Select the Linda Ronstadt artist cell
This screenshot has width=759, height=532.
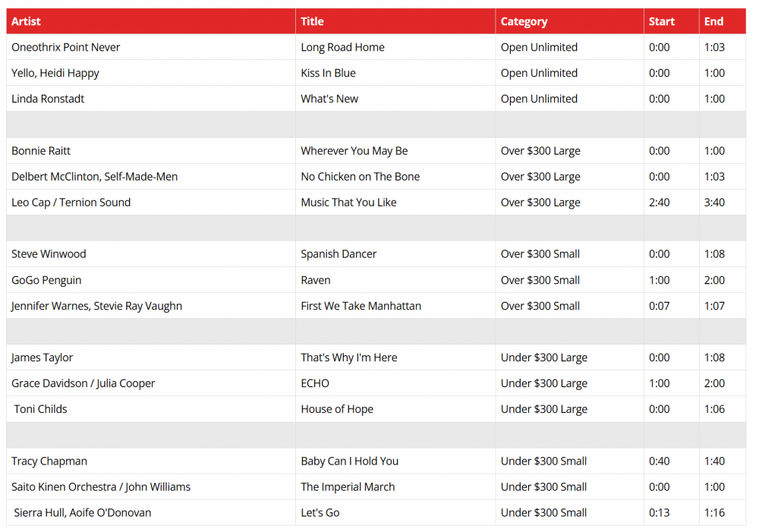point(48,99)
